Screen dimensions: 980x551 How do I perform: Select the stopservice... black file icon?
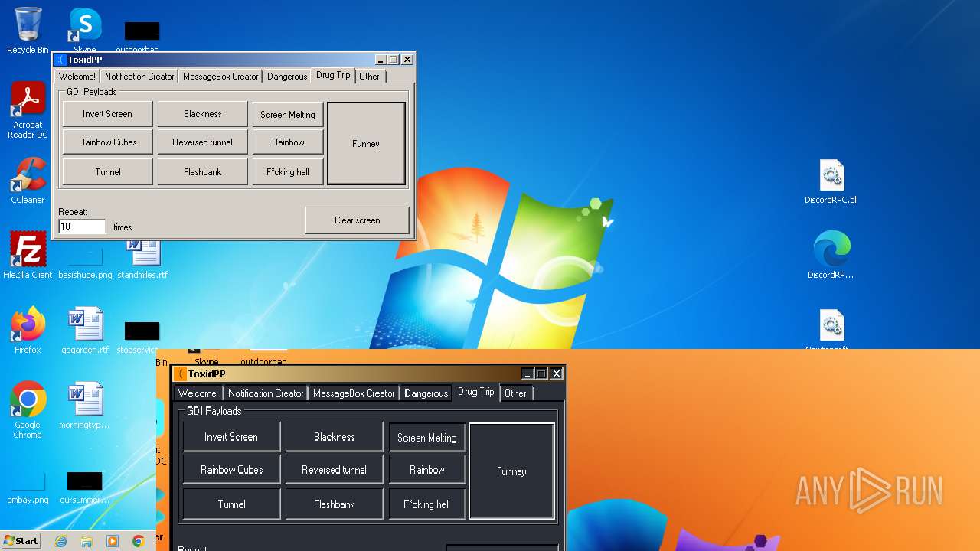coord(142,338)
